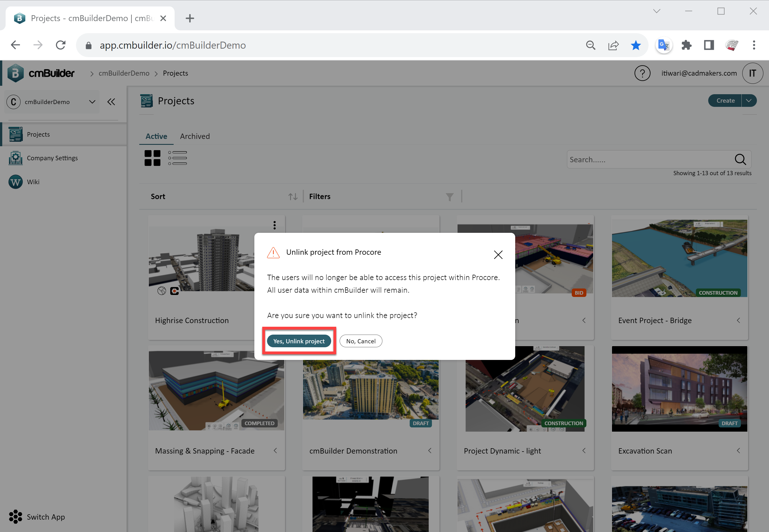This screenshot has height=532, width=769.
Task: Select the Active tab
Action: tap(156, 136)
